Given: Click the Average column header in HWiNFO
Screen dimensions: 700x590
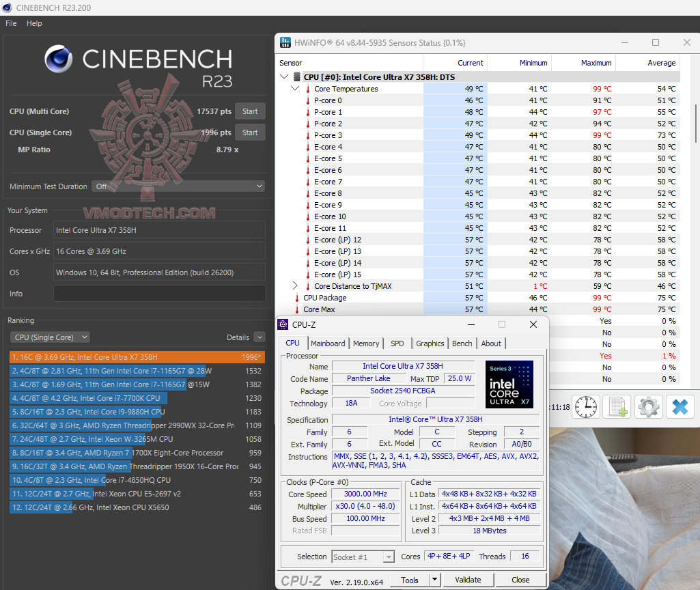Looking at the screenshot, I should (x=648, y=63).
